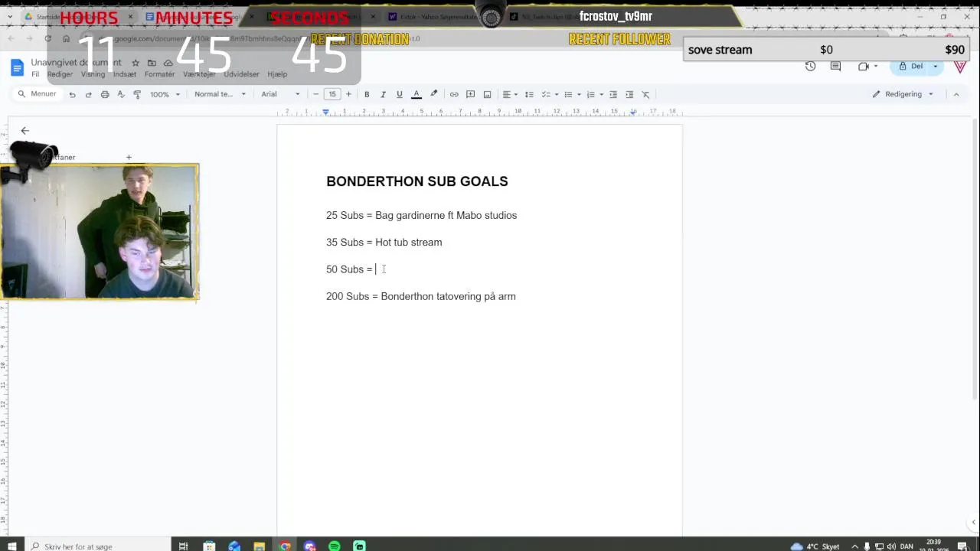Increase font size with the plus button

pyautogui.click(x=348, y=94)
